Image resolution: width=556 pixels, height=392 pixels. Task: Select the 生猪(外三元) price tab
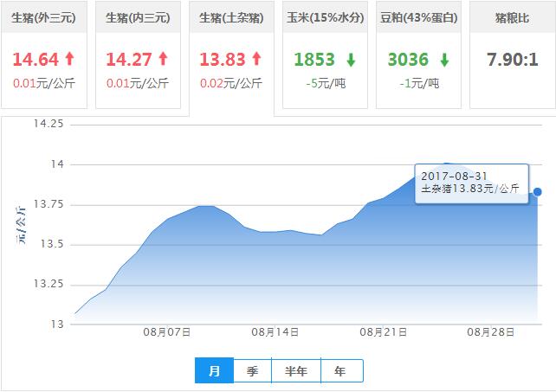coord(43,55)
